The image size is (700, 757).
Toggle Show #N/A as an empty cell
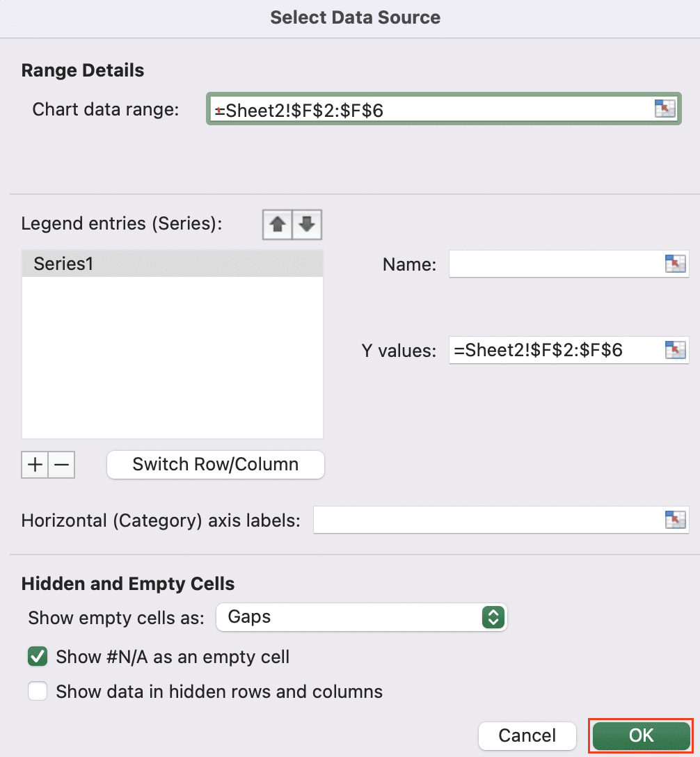37,657
